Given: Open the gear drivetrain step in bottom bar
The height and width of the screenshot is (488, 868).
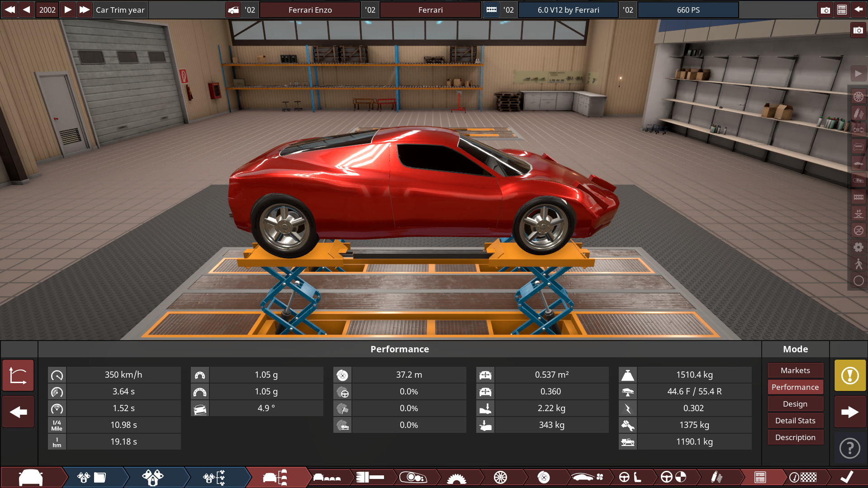Looking at the screenshot, I should tap(457, 477).
